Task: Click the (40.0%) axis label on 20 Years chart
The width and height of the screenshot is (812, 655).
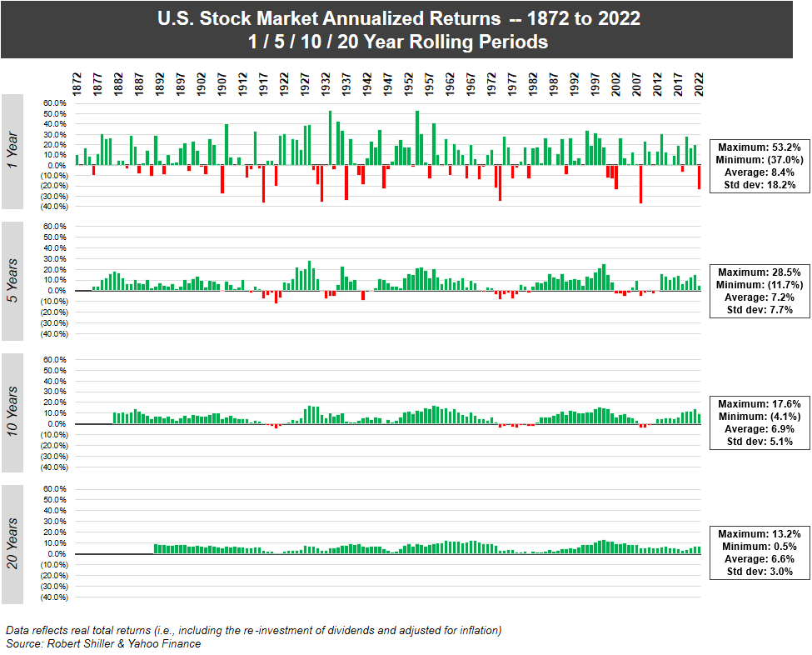Action: pyautogui.click(x=52, y=597)
